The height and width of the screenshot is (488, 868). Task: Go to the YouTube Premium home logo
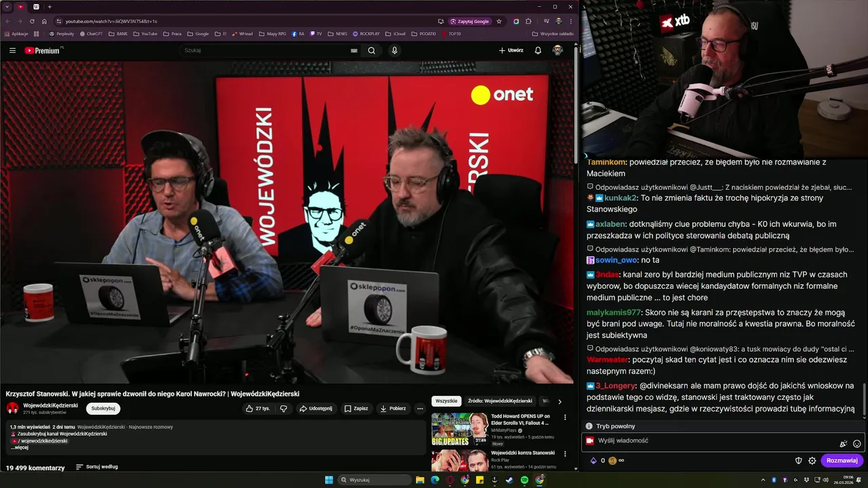[43, 50]
